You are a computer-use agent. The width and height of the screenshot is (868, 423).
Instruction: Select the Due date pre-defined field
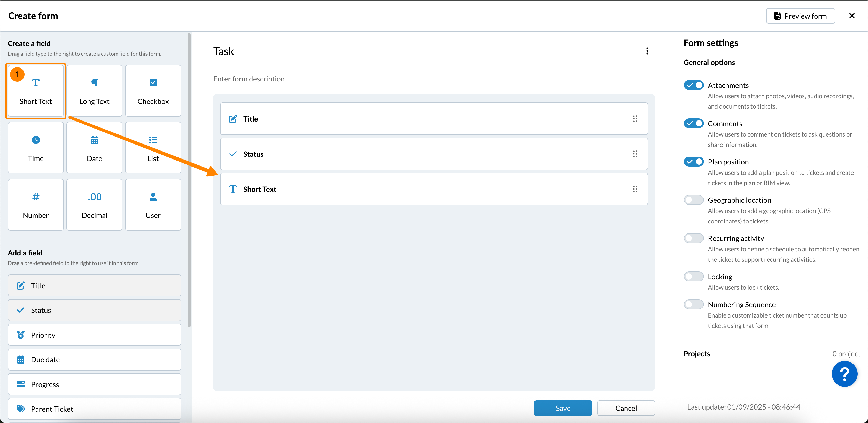94,360
